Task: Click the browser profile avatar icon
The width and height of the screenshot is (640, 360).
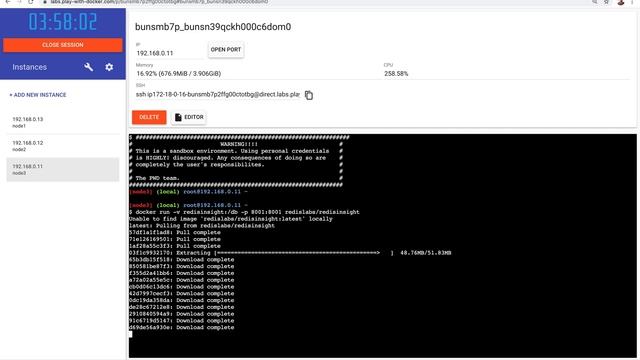Action: coord(620,2)
